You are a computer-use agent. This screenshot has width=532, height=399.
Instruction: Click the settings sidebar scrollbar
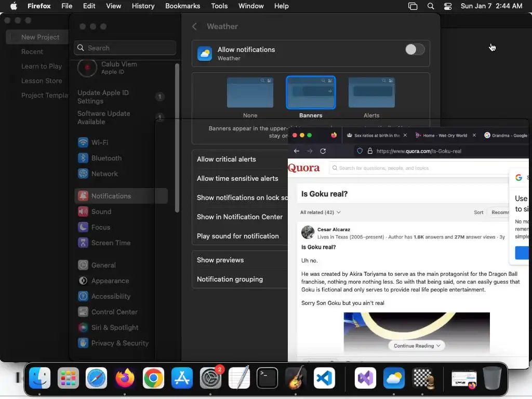click(x=177, y=138)
